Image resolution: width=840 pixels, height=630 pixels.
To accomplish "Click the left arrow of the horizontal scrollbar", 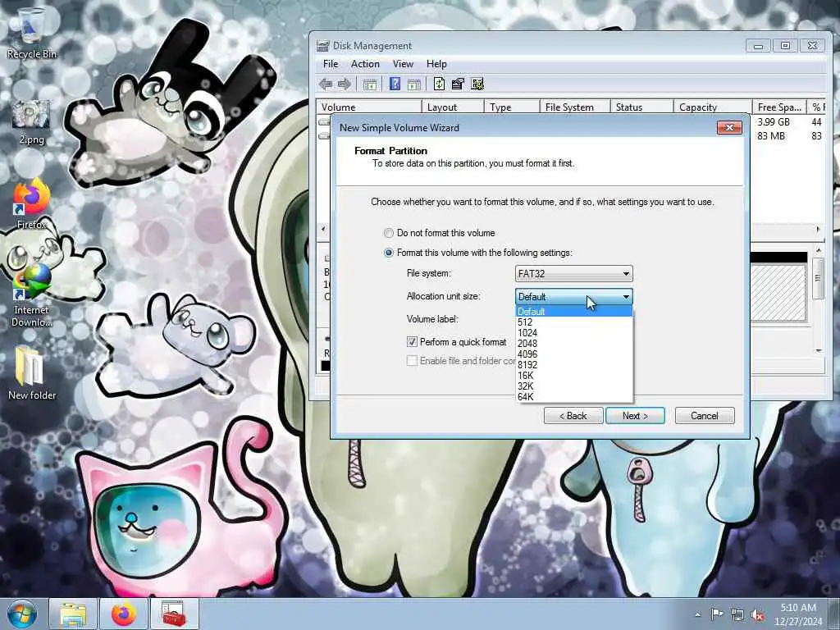I will [323, 230].
